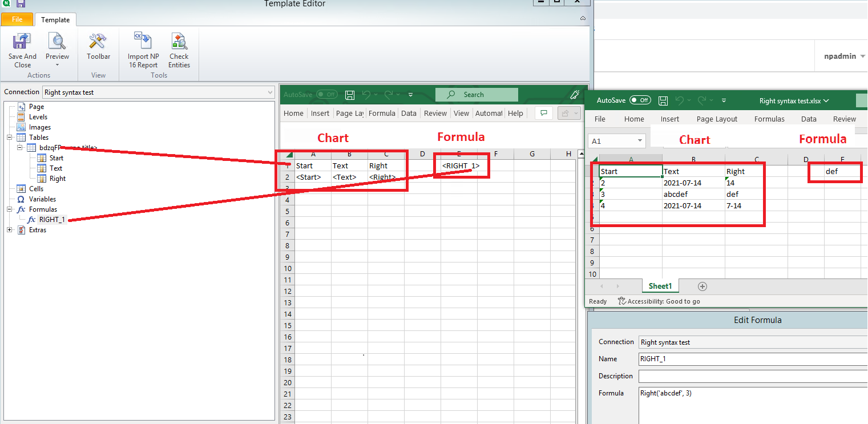Run the Check Entities tool

click(x=179, y=42)
